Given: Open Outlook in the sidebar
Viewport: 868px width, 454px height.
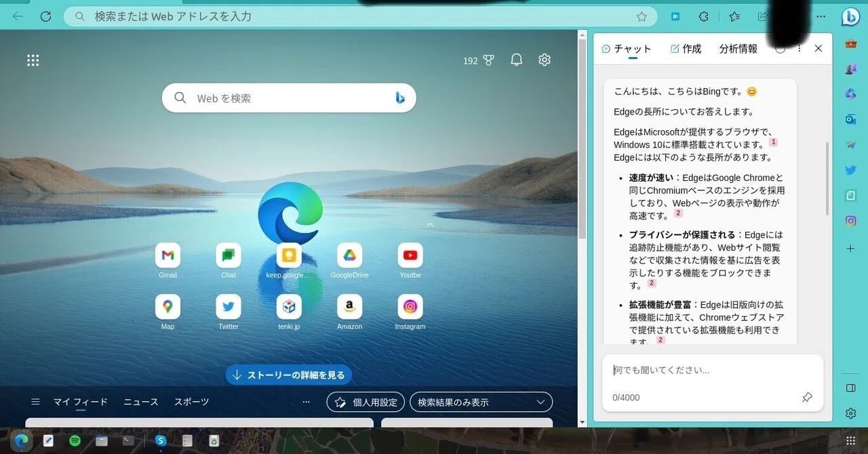Looking at the screenshot, I should tap(850, 119).
